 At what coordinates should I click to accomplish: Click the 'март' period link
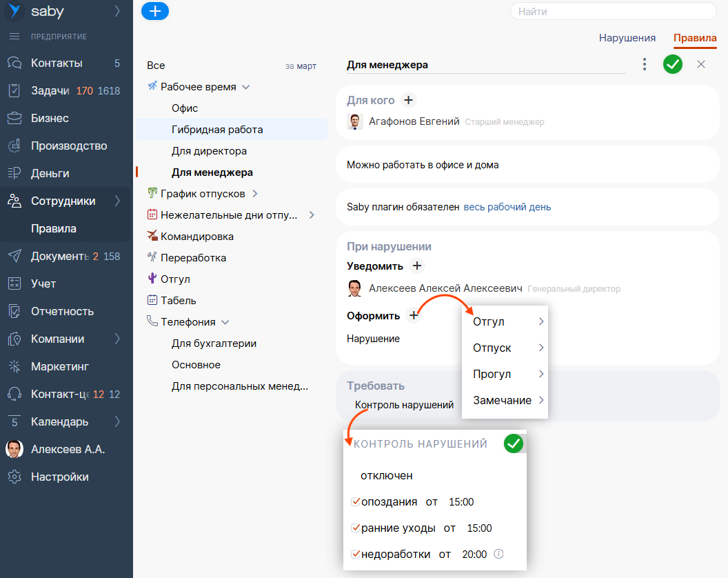pyautogui.click(x=307, y=66)
